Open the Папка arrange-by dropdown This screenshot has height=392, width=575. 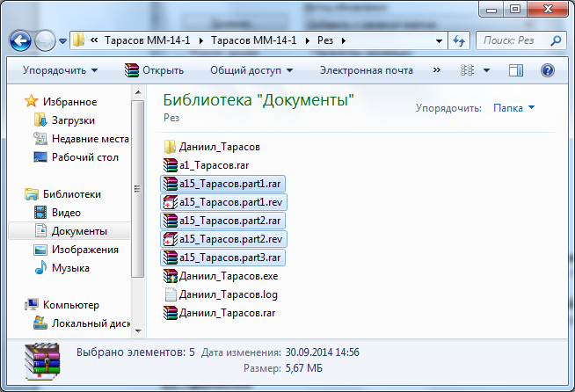(x=513, y=108)
